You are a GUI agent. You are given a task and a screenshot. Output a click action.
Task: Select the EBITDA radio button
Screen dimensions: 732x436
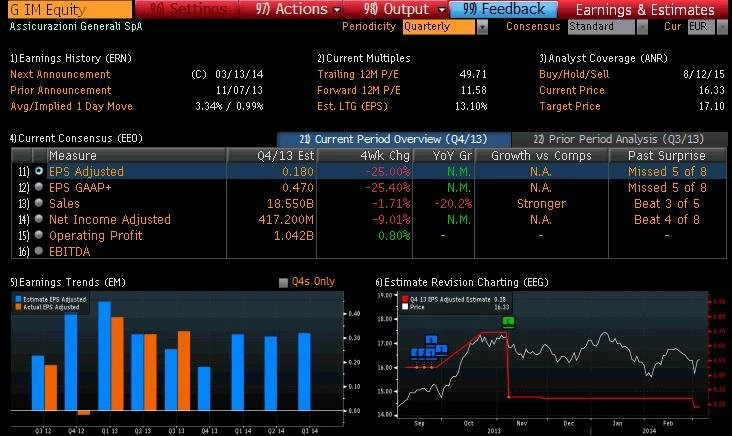tap(39, 251)
